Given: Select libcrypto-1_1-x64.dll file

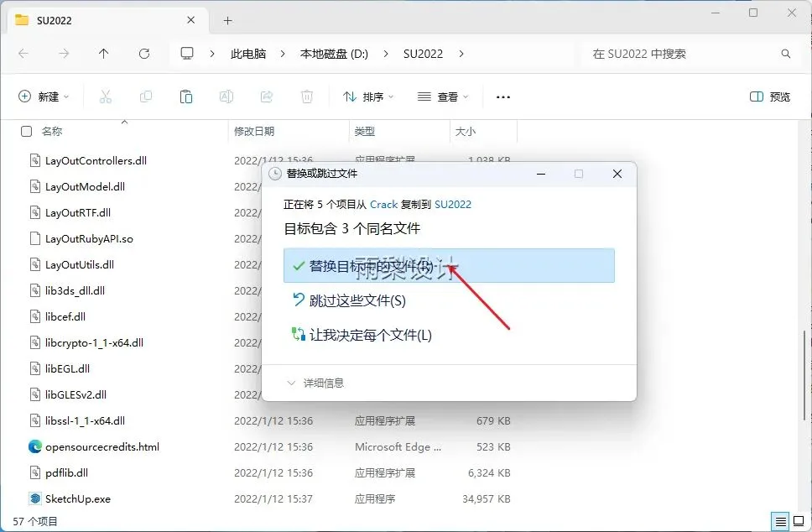Looking at the screenshot, I should click(x=94, y=342).
